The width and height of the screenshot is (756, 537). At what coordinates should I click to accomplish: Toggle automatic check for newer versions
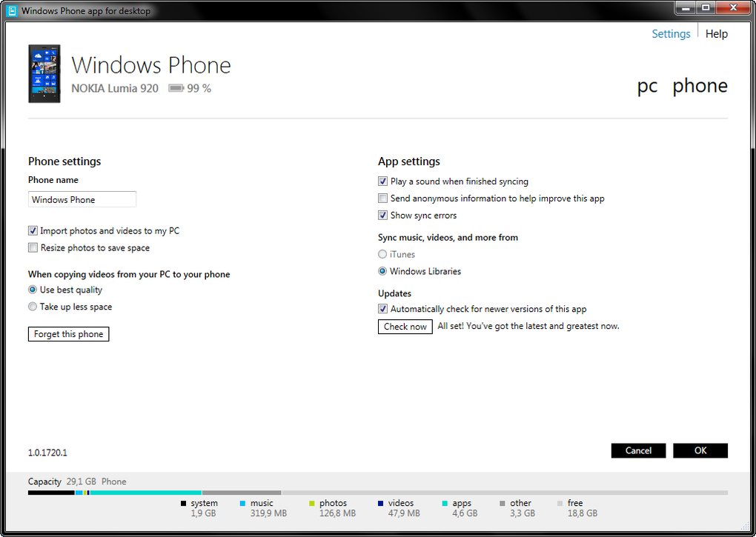tap(383, 309)
